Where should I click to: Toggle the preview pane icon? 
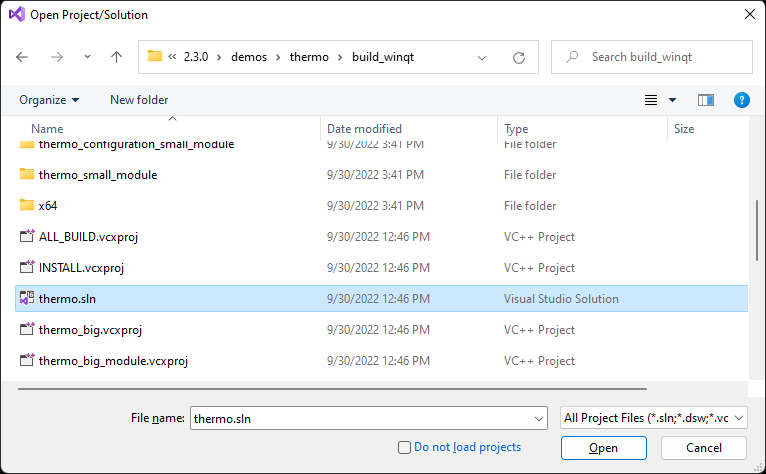tap(706, 100)
